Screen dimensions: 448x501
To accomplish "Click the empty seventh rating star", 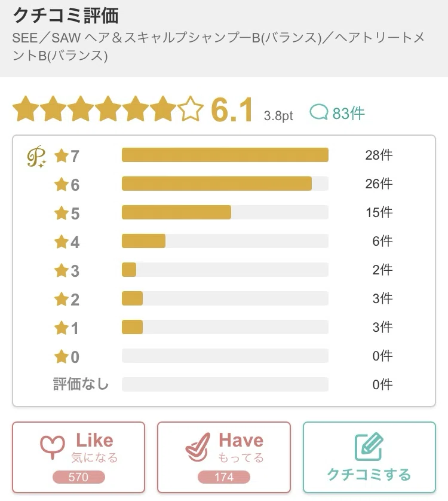I will point(191,109).
